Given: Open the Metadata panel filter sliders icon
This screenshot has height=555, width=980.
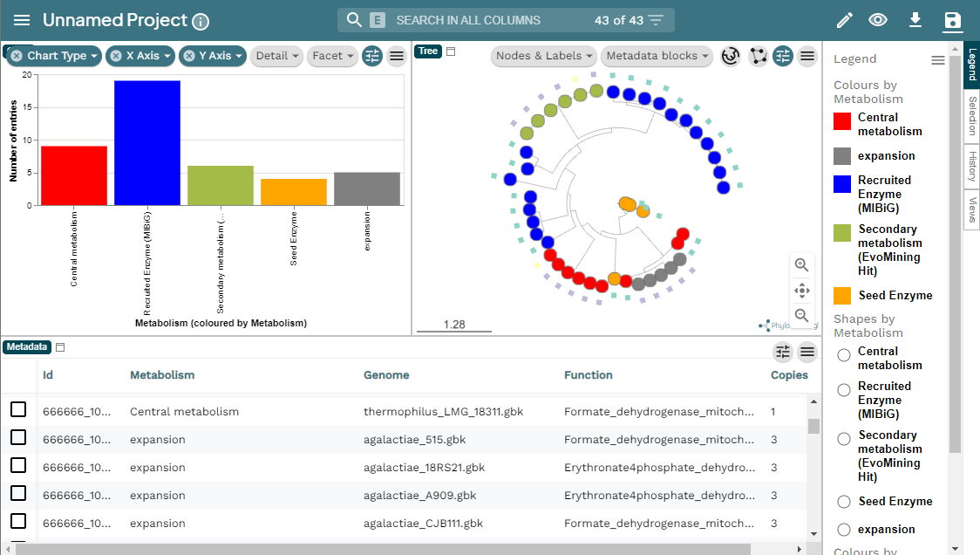Looking at the screenshot, I should click(783, 352).
